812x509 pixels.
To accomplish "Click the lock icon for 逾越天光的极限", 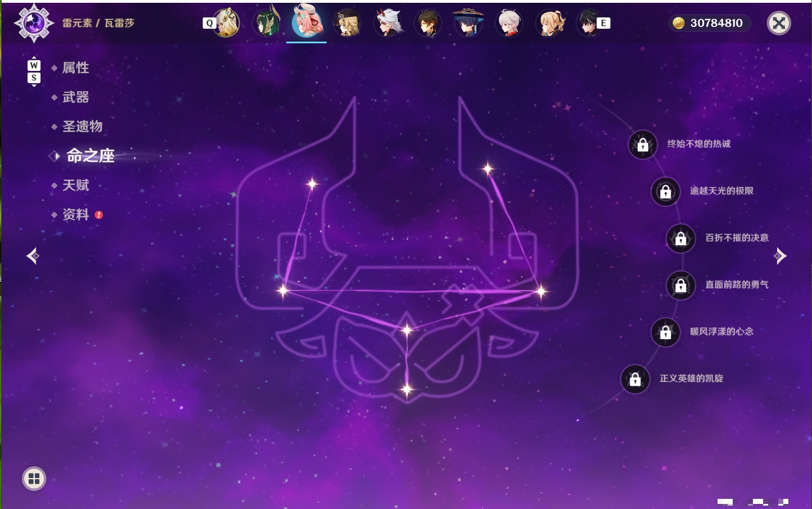I will pos(665,191).
